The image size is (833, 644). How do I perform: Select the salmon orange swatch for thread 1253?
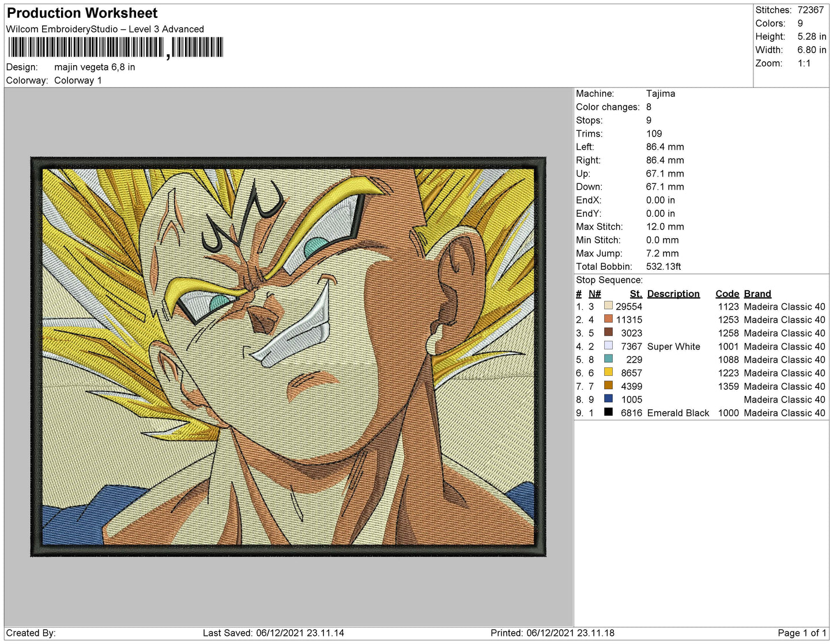click(608, 319)
